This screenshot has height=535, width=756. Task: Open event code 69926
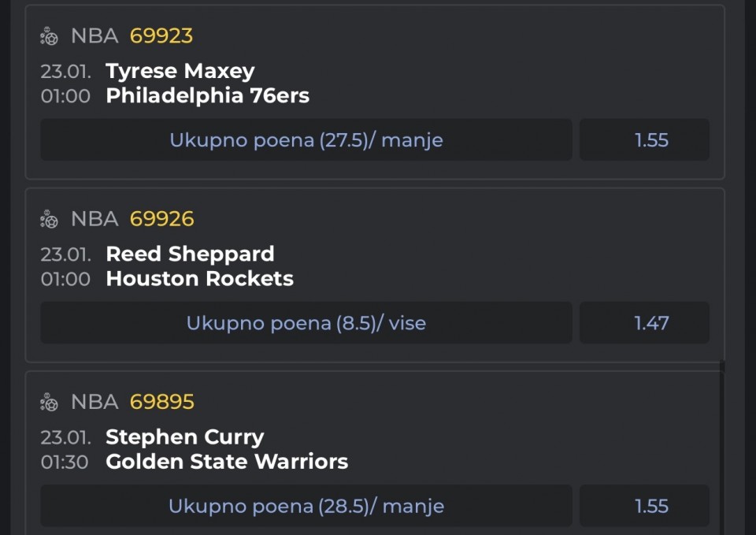[x=161, y=219]
